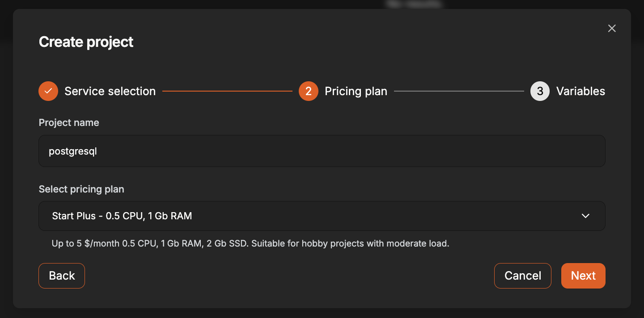Click the Create project dialog title

(86, 42)
